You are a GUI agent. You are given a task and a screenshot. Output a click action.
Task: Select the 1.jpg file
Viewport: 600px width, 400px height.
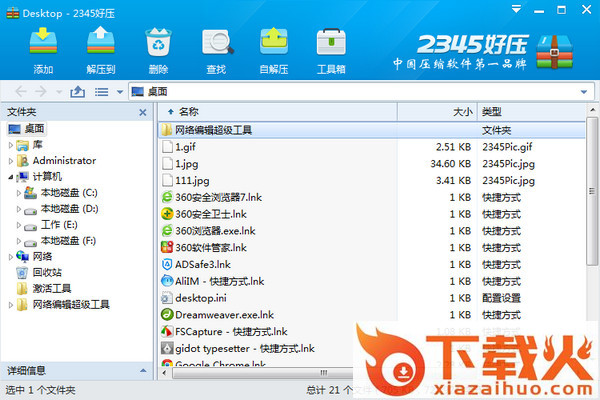(x=187, y=164)
